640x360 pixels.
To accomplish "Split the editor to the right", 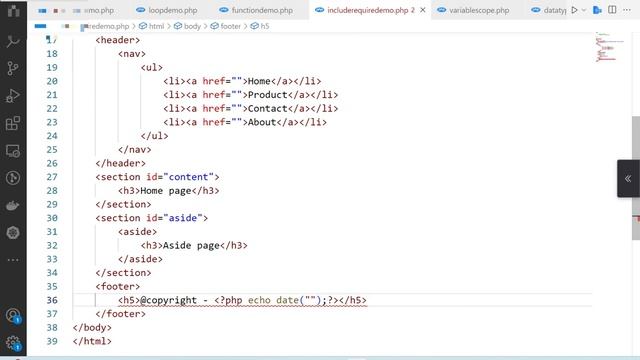I will pos(612,10).
